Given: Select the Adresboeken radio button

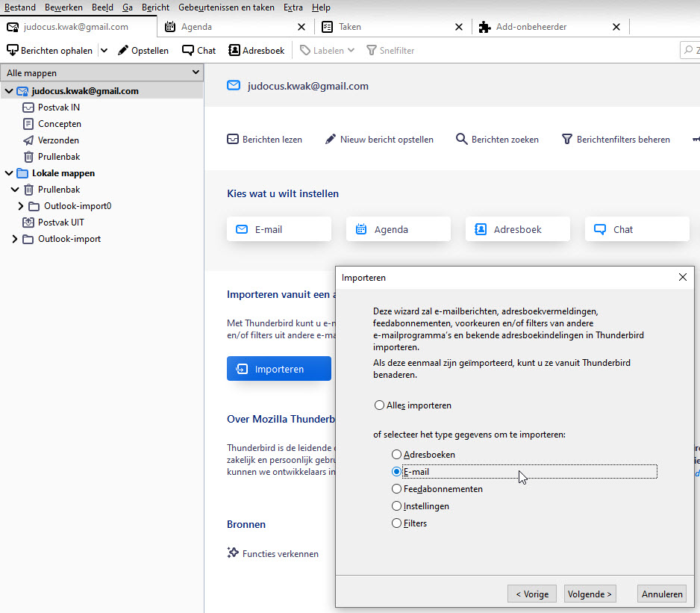Looking at the screenshot, I should tap(396, 455).
